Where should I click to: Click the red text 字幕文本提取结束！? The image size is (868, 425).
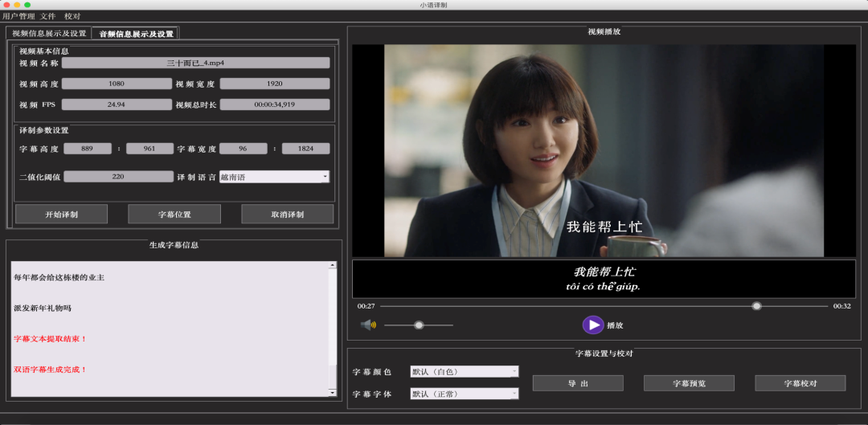click(x=51, y=339)
